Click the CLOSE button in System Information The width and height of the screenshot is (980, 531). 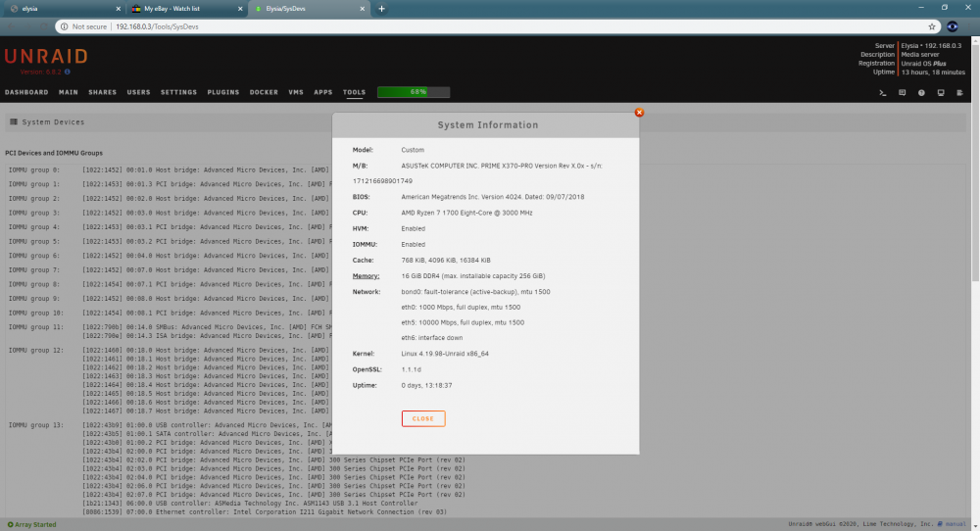point(423,418)
